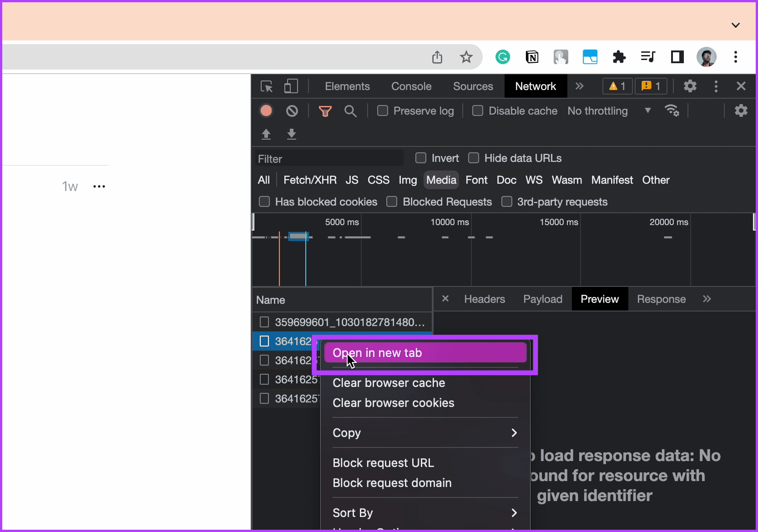Enable Disable cache

pyautogui.click(x=477, y=110)
